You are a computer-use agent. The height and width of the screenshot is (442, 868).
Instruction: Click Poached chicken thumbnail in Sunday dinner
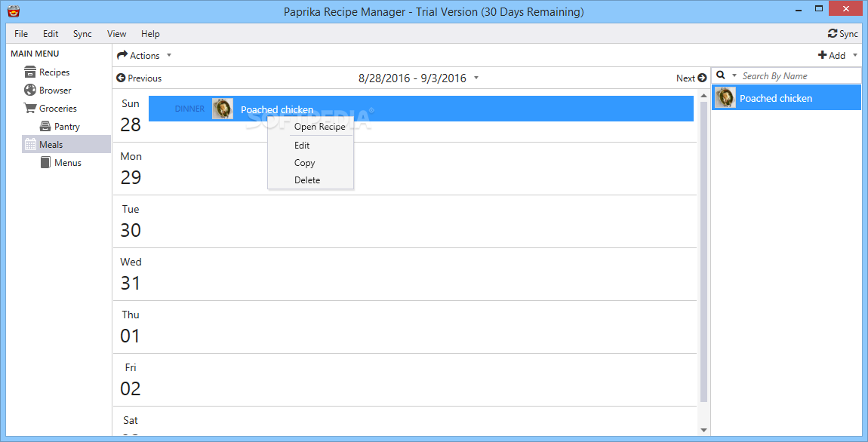(223, 109)
